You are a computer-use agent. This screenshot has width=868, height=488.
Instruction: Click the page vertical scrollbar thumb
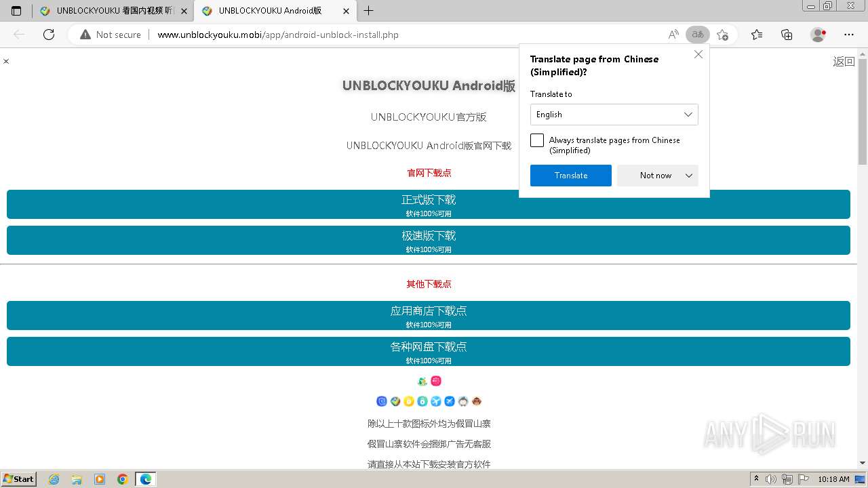coord(863,112)
